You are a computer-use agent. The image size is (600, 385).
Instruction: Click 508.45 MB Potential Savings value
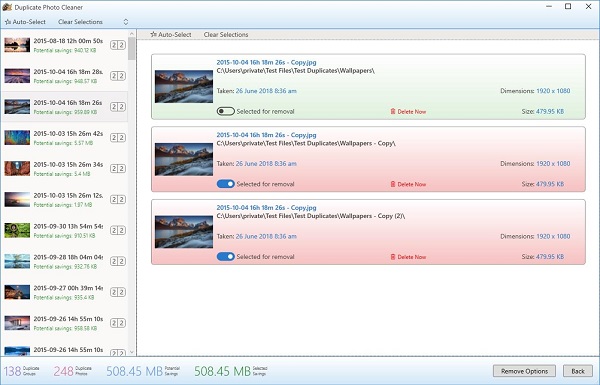point(143,371)
